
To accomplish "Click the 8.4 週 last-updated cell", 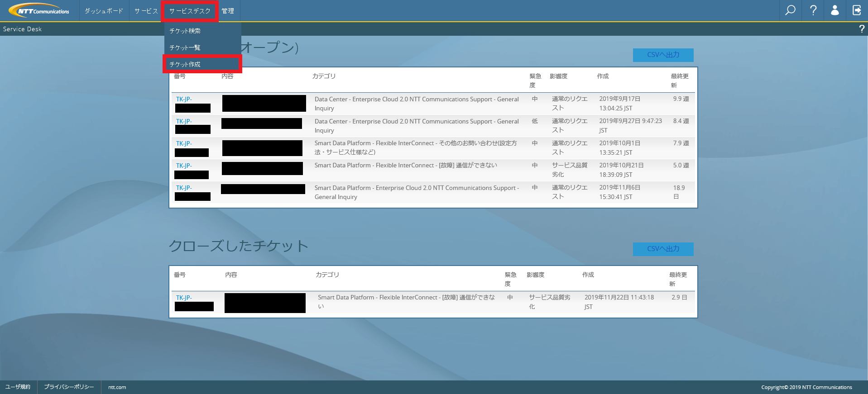I will 681,121.
